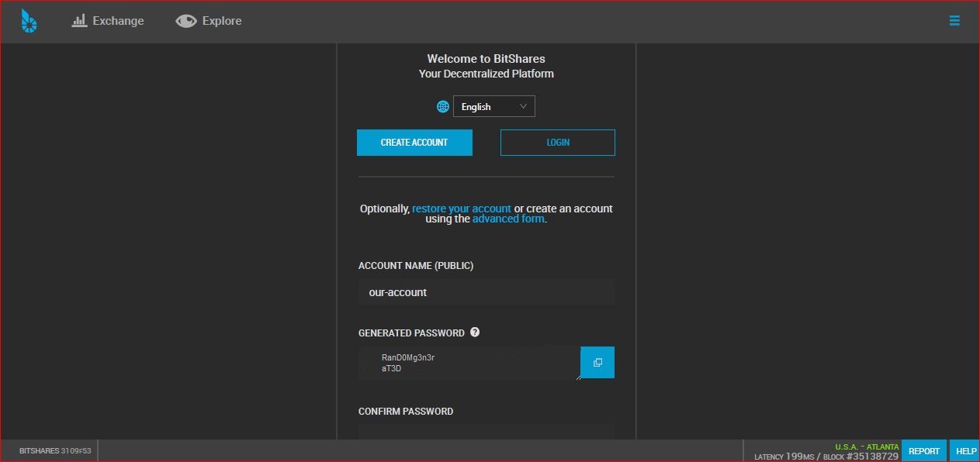Click the BITSHARES 3109r53 version text
The width and height of the screenshot is (980, 462).
[x=55, y=451]
